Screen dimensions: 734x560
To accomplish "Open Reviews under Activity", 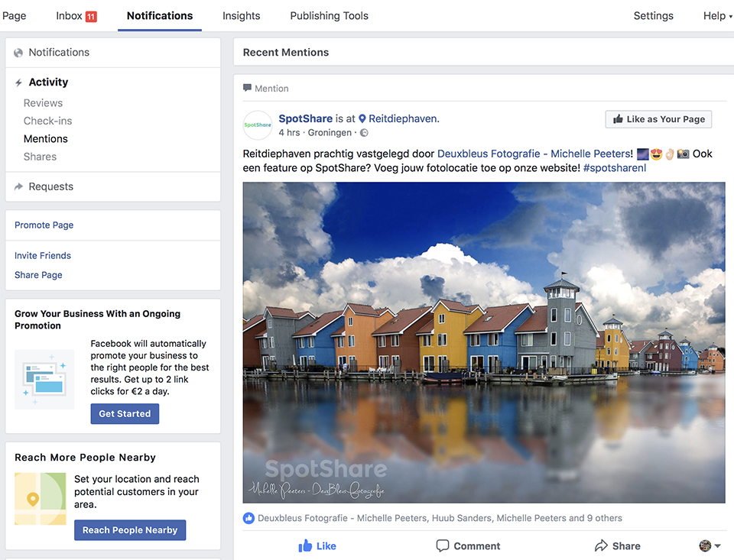I will click(43, 103).
